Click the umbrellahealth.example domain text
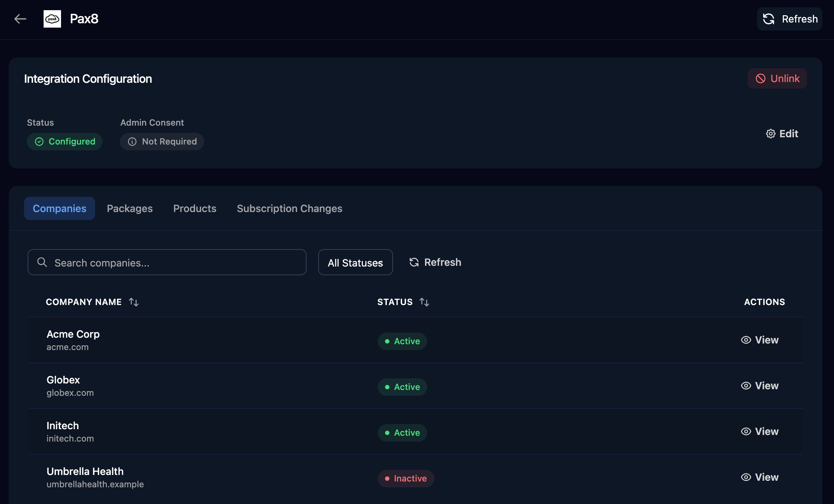The height and width of the screenshot is (504, 834). pos(95,484)
